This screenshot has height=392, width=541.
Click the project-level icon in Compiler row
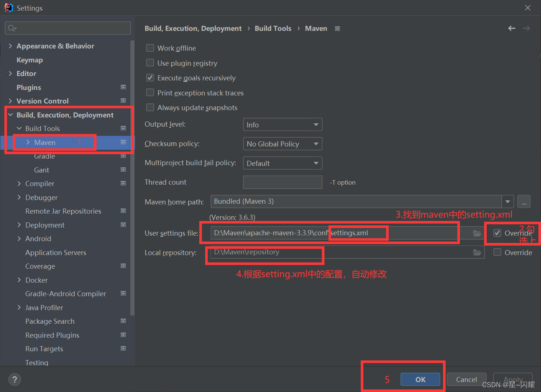point(123,183)
